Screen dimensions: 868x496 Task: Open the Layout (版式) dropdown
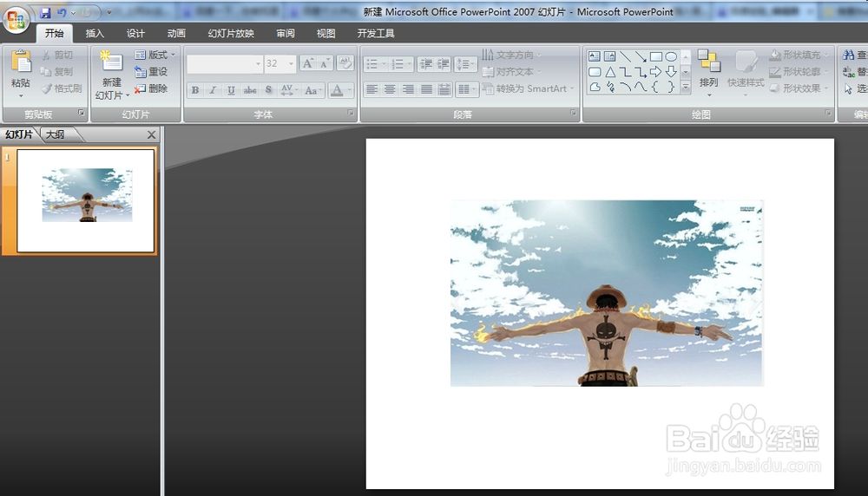click(155, 55)
